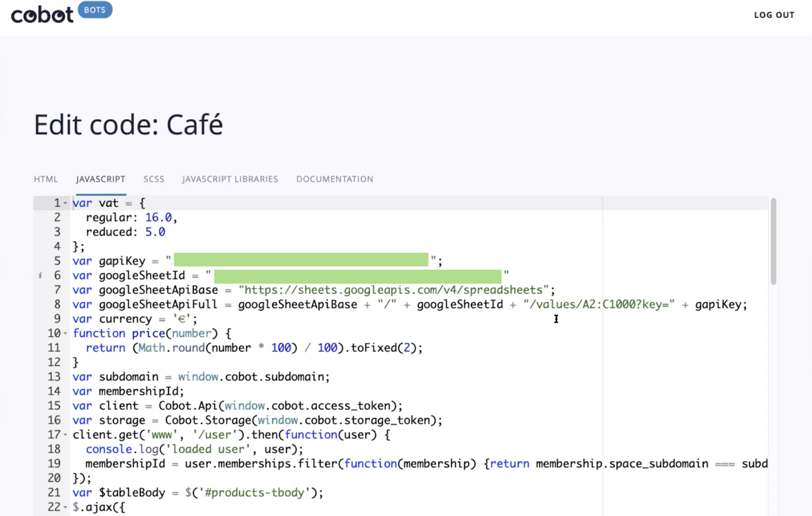This screenshot has width=812, height=516.
Task: Open the SCSS tab
Action: (x=153, y=179)
